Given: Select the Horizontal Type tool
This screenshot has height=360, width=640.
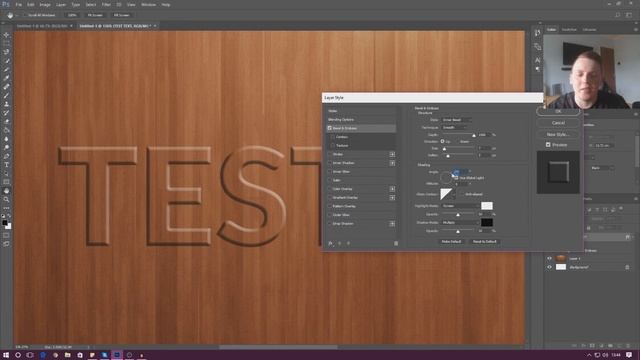Looking at the screenshot, I should (x=7, y=165).
